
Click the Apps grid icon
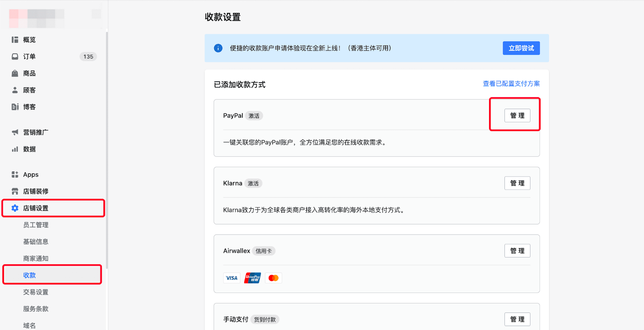15,174
